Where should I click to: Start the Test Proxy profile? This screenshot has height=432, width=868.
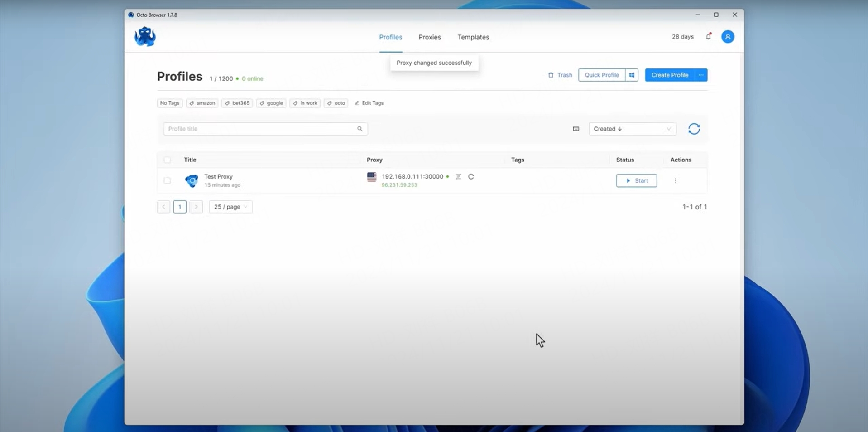click(636, 181)
